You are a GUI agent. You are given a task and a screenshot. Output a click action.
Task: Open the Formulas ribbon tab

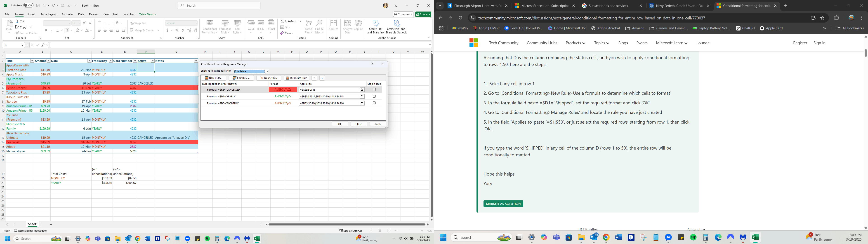click(x=67, y=14)
